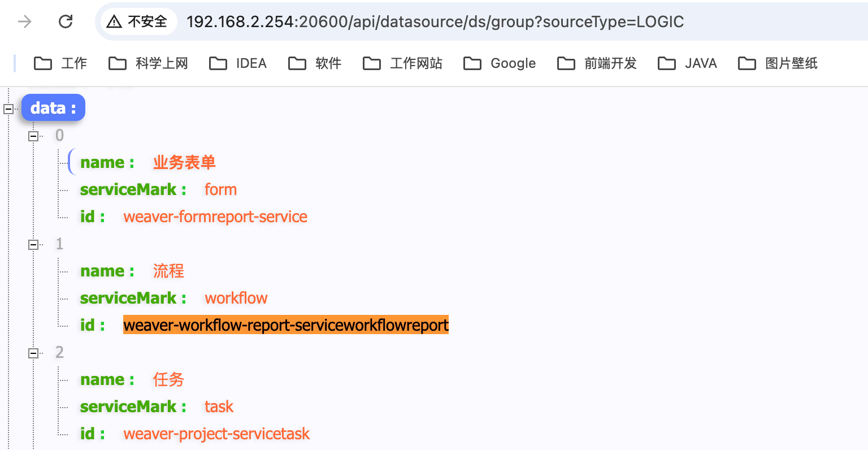Collapse array item 0 node
The width and height of the screenshot is (868, 450).
point(33,136)
